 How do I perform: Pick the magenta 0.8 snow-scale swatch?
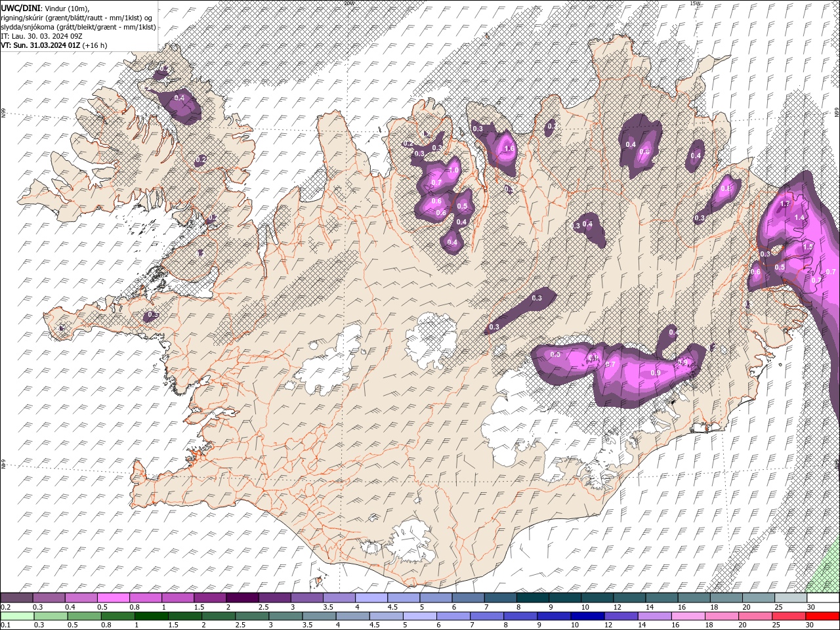click(145, 598)
